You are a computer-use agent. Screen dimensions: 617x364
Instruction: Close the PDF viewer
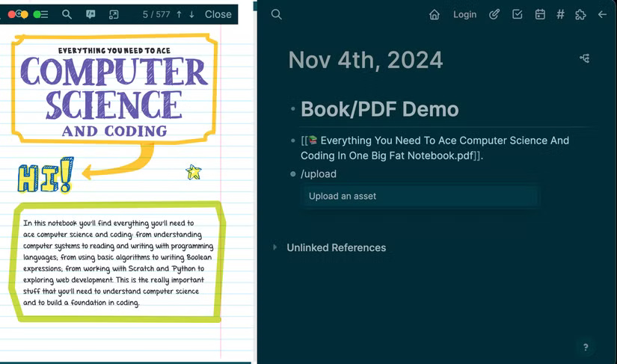218,14
